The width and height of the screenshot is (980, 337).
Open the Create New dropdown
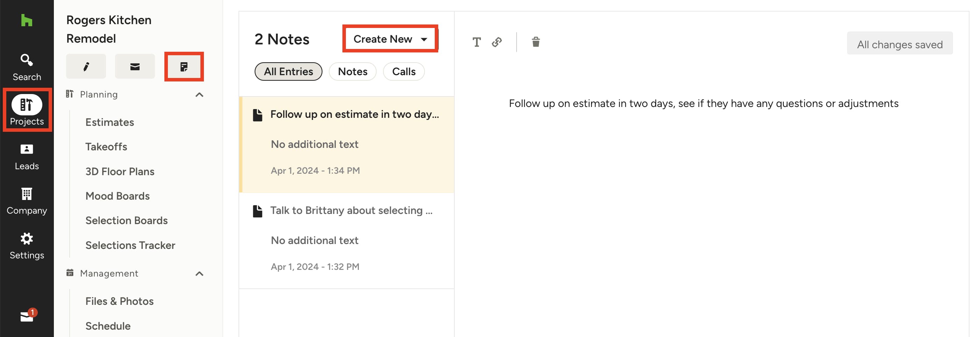pos(390,39)
